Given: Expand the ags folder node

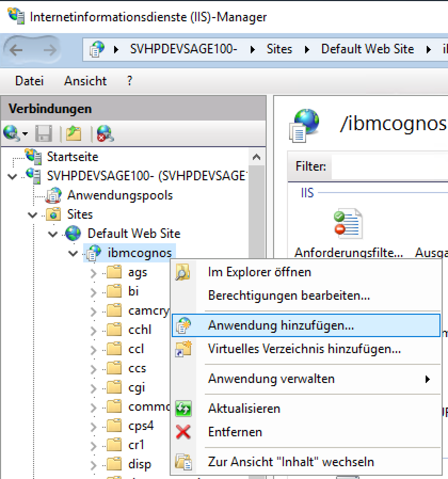Looking at the screenshot, I should [x=93, y=273].
